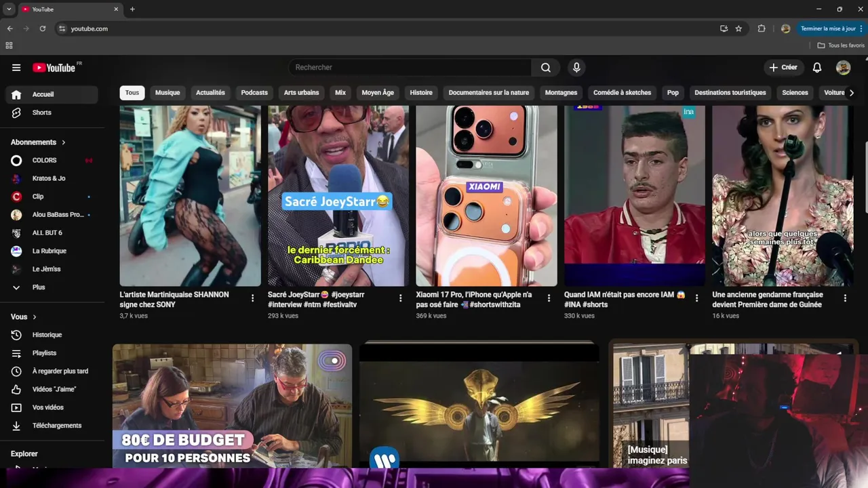Expand Plus to show more subscriptions
This screenshot has width=868, height=488.
52,287
